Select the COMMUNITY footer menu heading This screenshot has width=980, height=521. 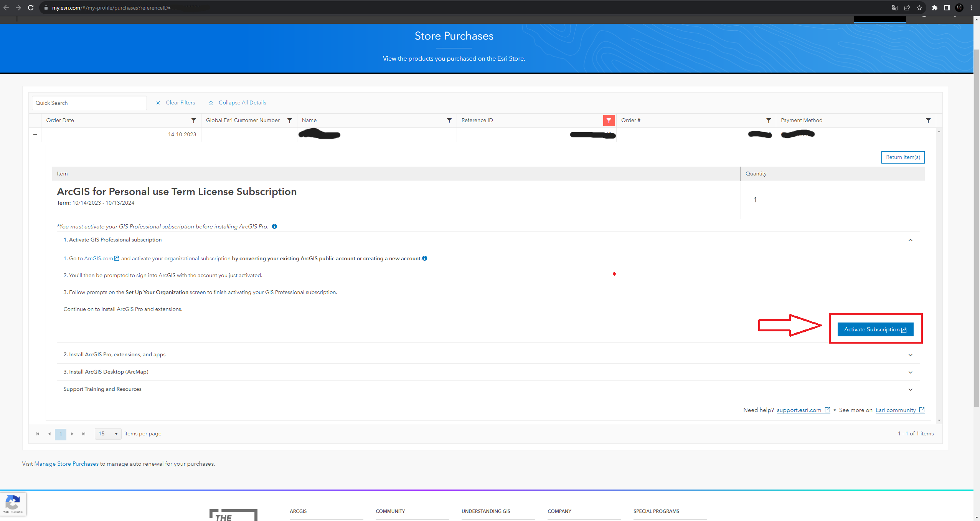(390, 511)
